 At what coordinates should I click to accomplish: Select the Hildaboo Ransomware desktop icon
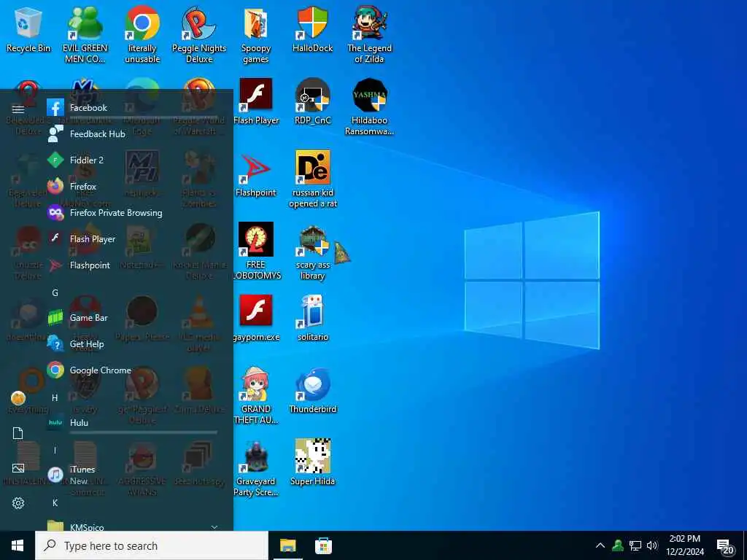click(x=369, y=106)
